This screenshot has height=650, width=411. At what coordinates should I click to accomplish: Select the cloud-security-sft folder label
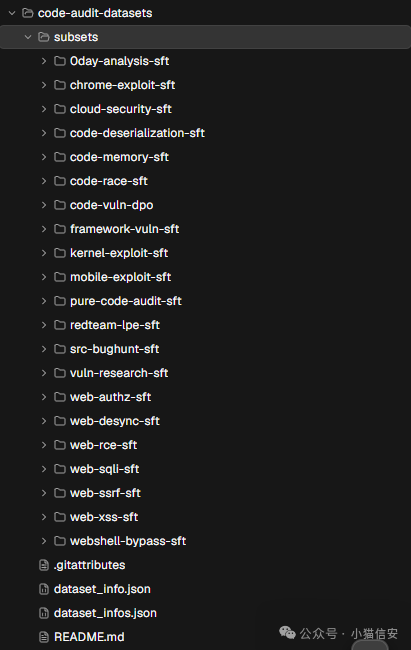(121, 109)
